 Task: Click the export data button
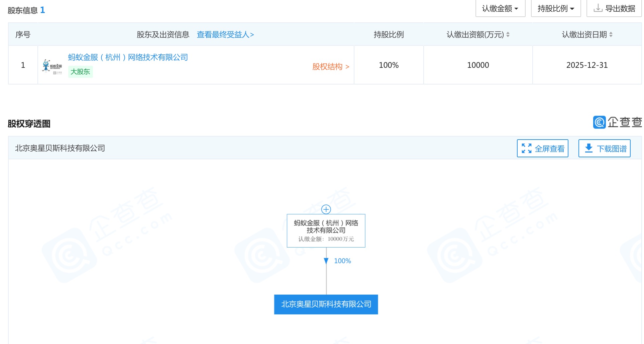(614, 9)
